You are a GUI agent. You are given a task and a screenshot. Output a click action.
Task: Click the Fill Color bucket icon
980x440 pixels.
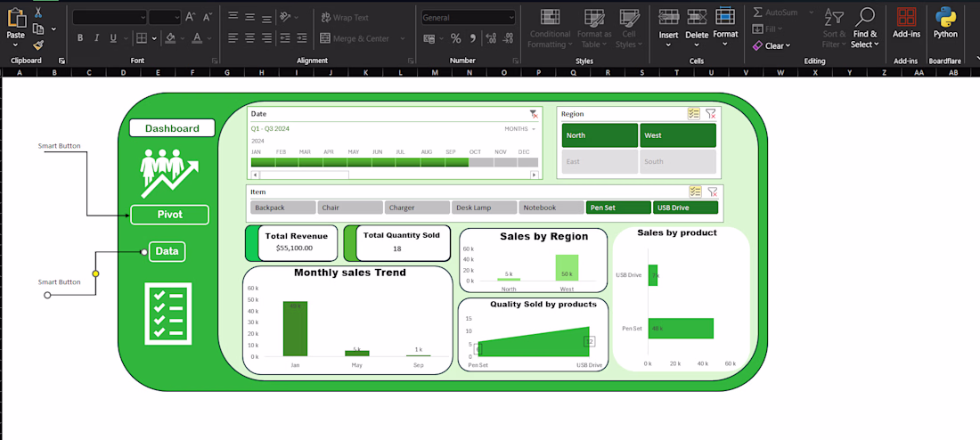click(x=170, y=38)
